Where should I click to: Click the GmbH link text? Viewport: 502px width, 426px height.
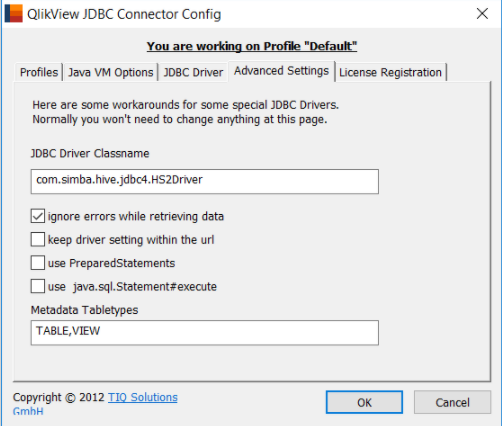pyautogui.click(x=28, y=411)
